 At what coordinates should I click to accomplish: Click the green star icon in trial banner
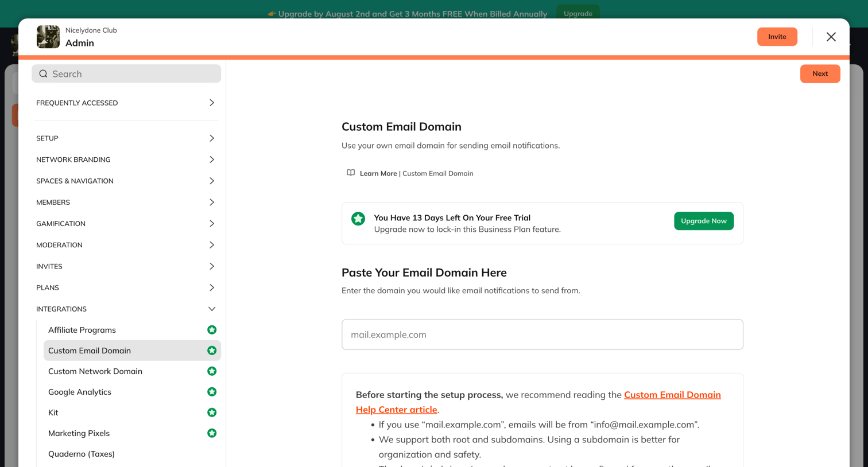tap(358, 219)
